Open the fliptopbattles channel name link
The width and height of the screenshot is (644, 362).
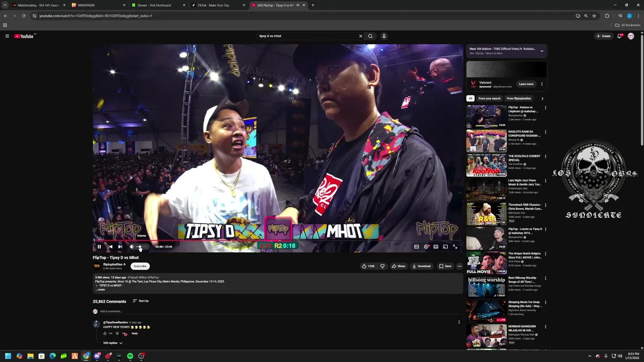click(x=113, y=264)
